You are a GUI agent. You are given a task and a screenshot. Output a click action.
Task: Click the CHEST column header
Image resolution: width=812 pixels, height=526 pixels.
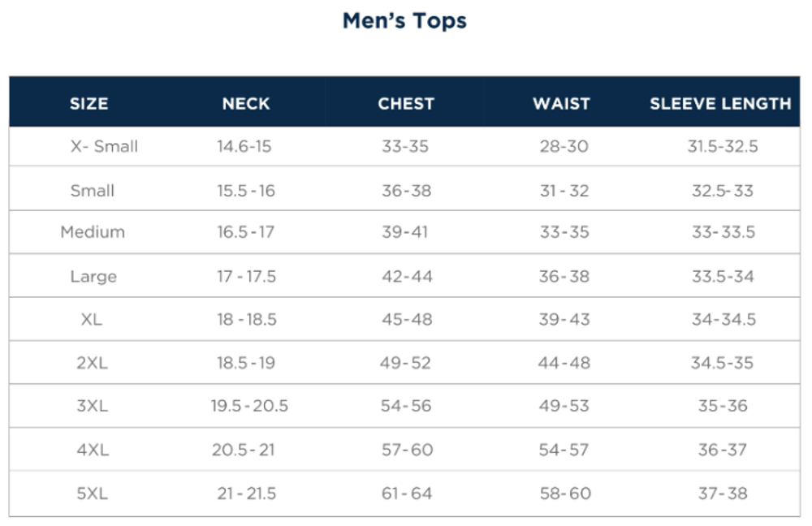pos(406,104)
